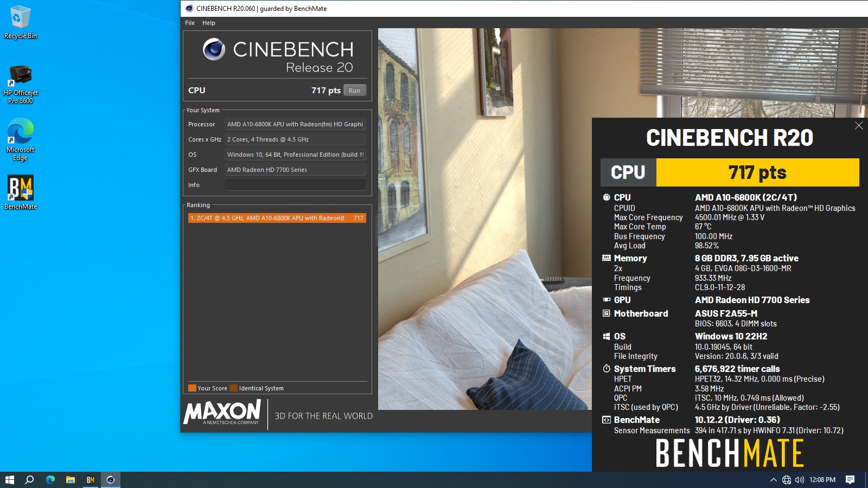Click the ASUS F2A55-M motherboard text
Viewport: 868px width, 488px height.
pos(726,313)
